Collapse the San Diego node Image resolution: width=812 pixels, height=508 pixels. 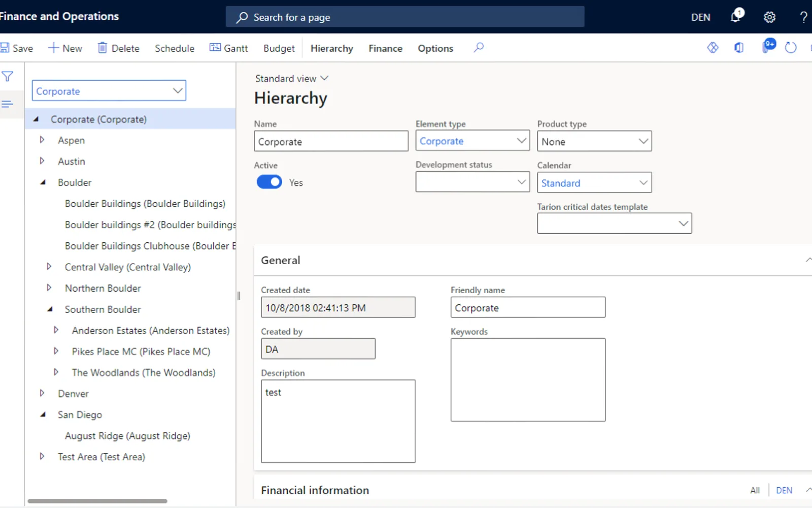pos(43,415)
